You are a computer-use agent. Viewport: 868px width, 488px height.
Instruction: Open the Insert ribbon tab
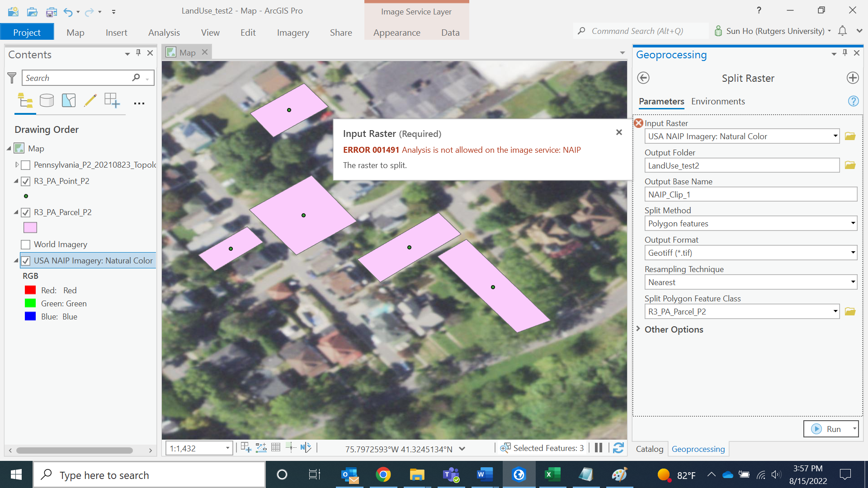click(116, 32)
